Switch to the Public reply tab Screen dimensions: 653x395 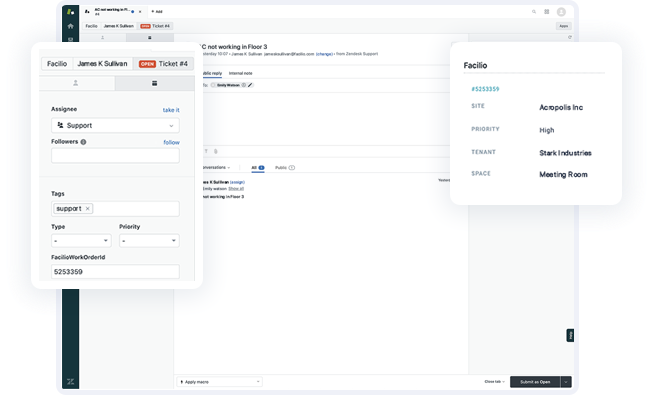coord(212,73)
